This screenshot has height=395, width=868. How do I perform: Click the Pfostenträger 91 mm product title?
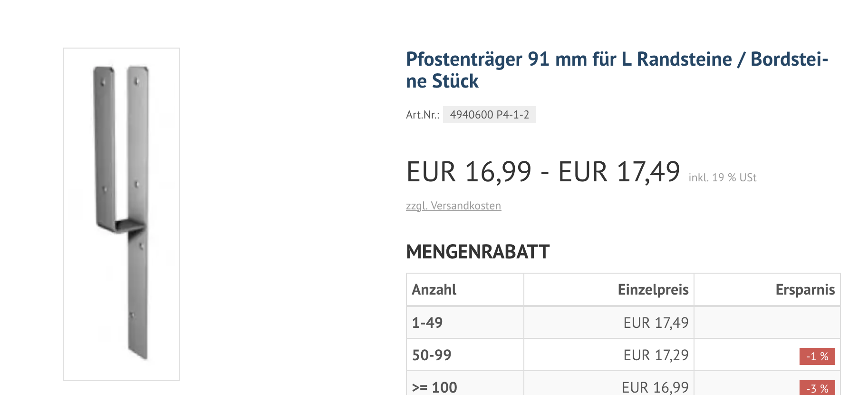click(x=617, y=70)
